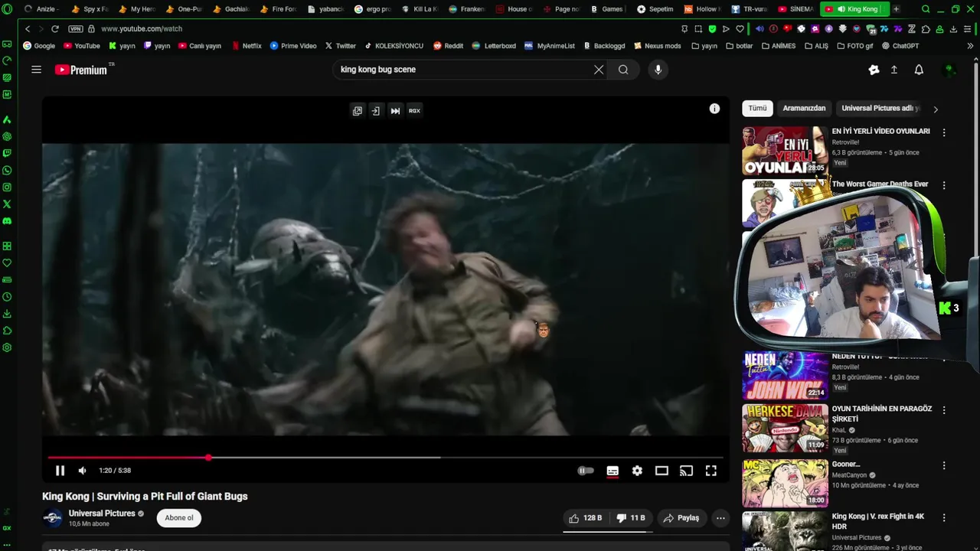The image size is (980, 551).
Task: Dislike the video (11 B)
Action: 631,518
